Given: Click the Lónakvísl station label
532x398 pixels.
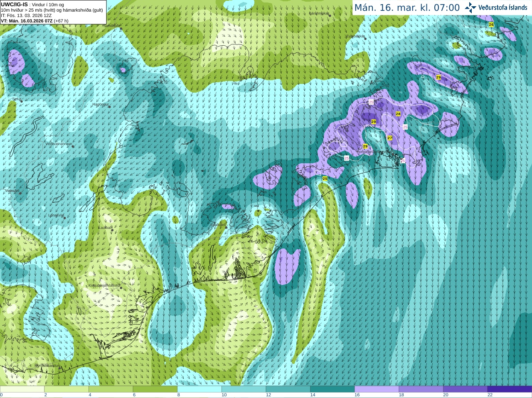Looking at the screenshot, I should pyautogui.click(x=56, y=215).
